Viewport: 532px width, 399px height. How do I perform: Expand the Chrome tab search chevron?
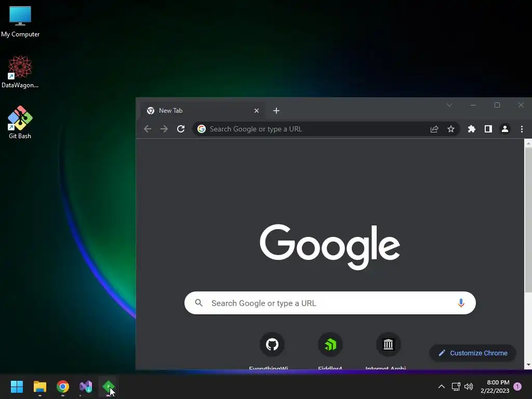coord(449,105)
